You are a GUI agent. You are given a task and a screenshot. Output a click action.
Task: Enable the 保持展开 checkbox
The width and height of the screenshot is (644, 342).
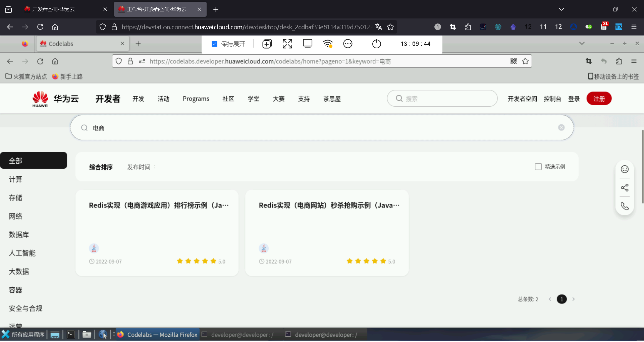214,44
